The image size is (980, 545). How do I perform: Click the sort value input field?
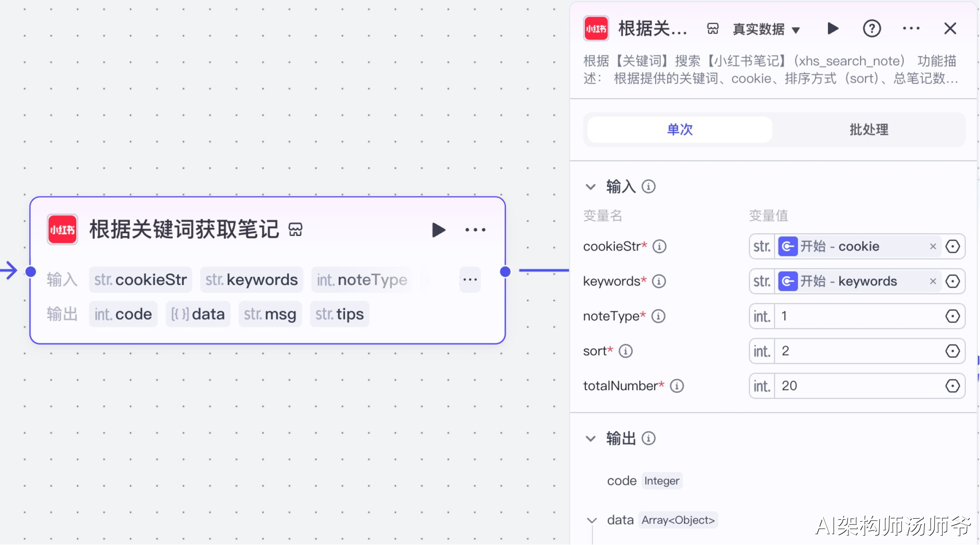pyautogui.click(x=857, y=351)
